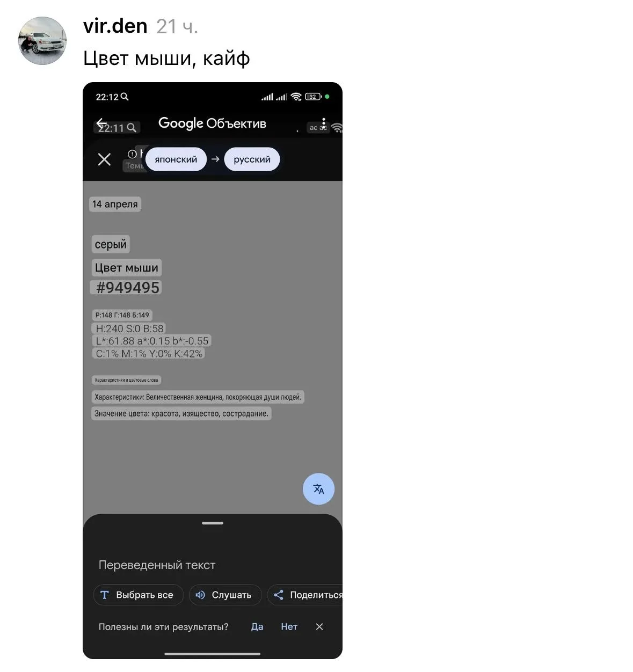Open vir.den profile avatar

[x=42, y=41]
